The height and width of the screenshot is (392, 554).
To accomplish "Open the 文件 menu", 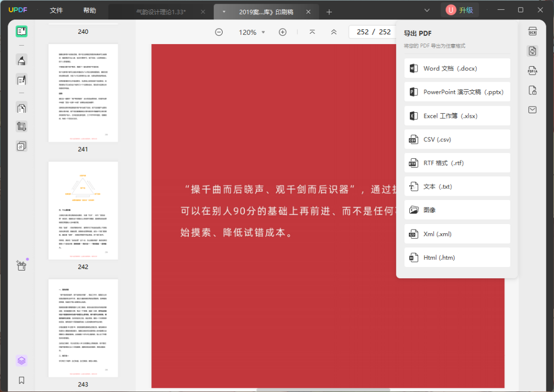I will pos(56,11).
